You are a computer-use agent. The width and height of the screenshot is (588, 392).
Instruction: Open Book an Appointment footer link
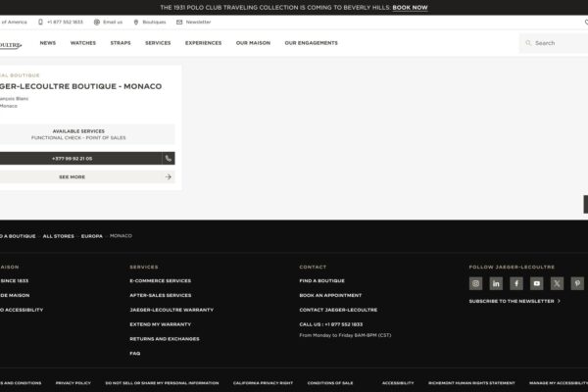click(330, 296)
